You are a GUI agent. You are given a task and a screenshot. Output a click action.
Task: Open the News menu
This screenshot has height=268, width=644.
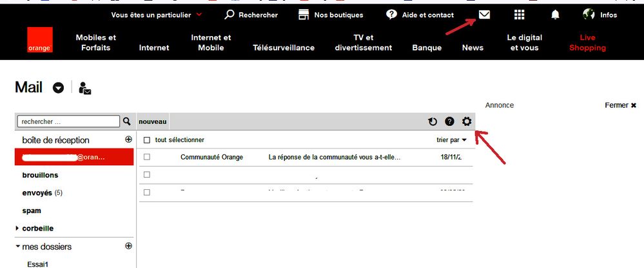pos(473,48)
